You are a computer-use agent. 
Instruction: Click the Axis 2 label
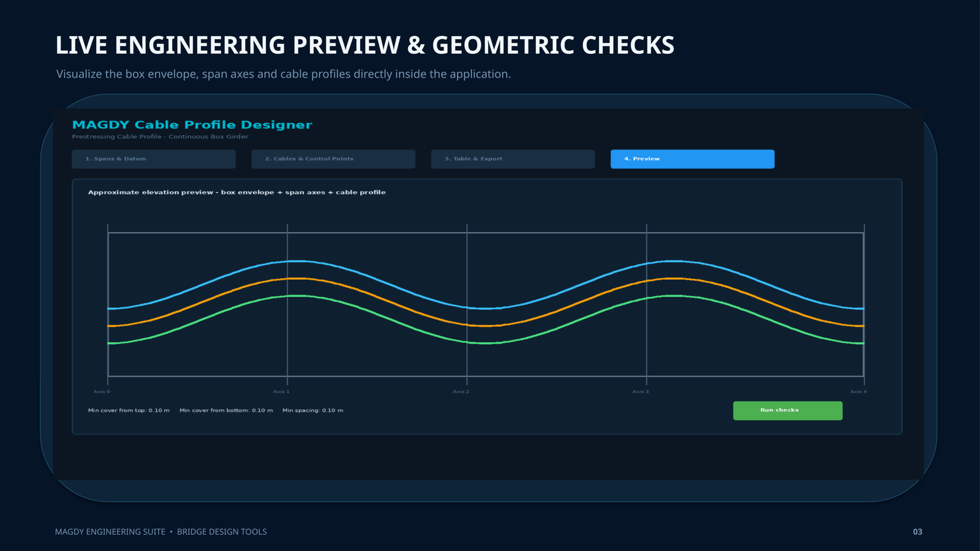click(x=461, y=392)
